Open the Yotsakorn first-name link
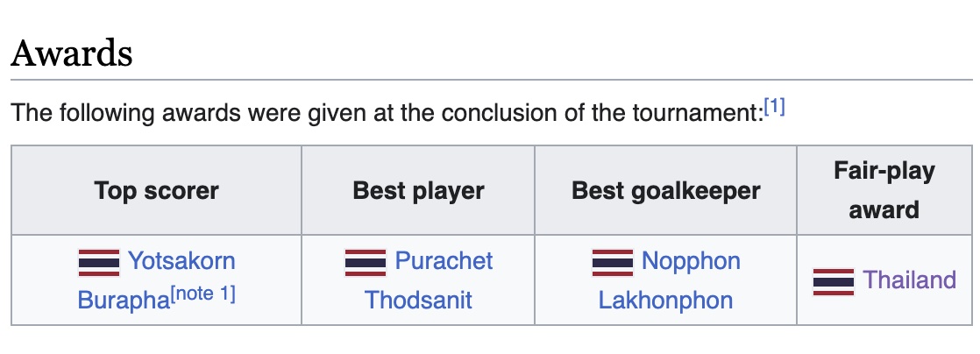The height and width of the screenshot is (354, 980). [181, 261]
